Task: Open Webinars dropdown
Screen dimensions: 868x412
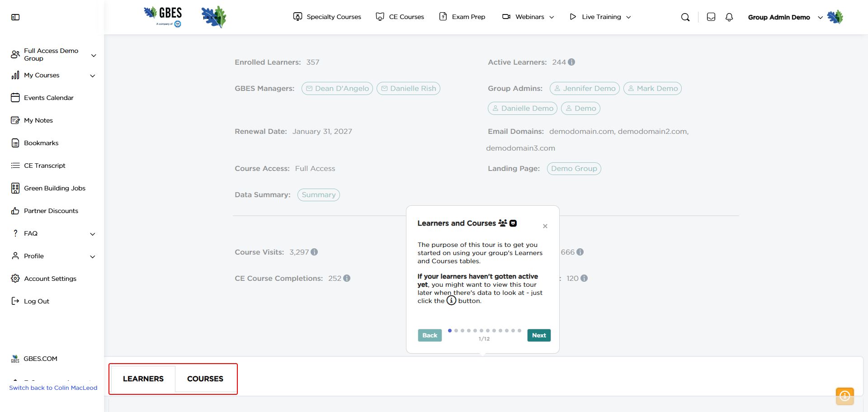Action: 528,17
